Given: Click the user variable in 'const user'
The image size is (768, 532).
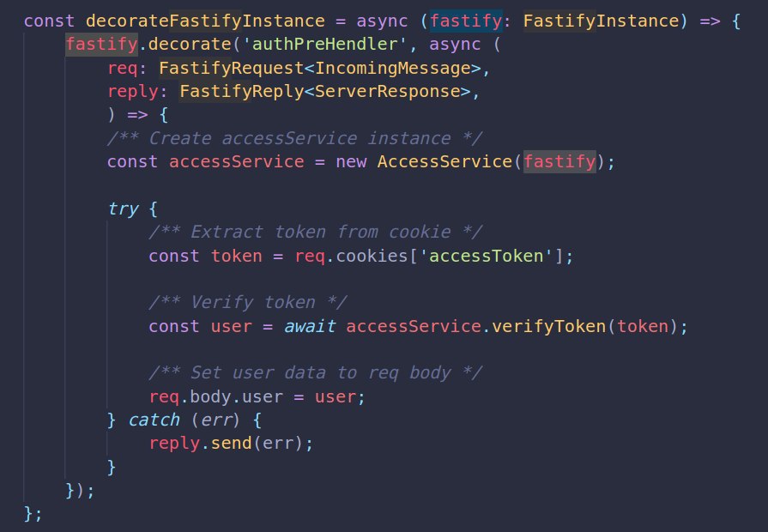Looking at the screenshot, I should (231, 326).
